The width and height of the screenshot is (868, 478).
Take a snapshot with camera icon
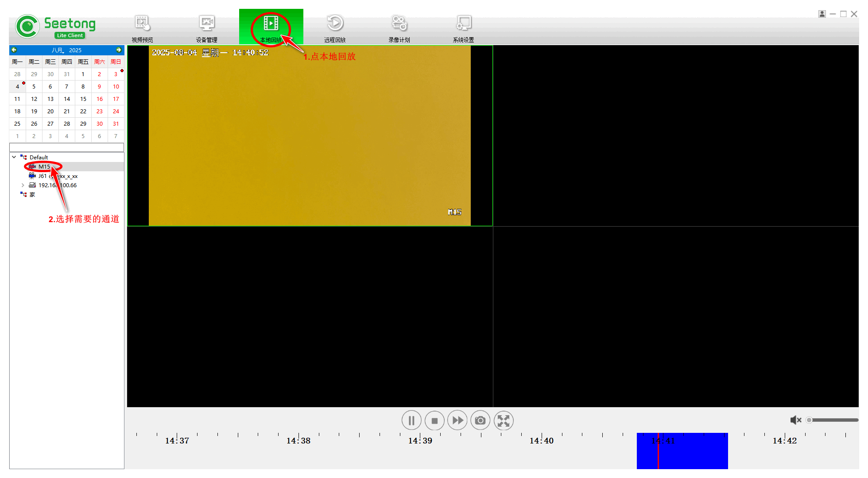point(480,420)
